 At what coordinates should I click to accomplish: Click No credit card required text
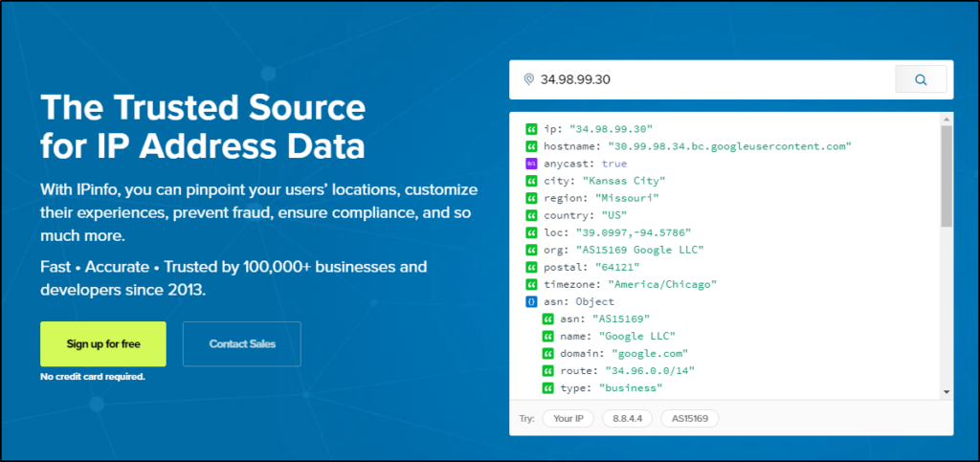pyautogui.click(x=93, y=377)
